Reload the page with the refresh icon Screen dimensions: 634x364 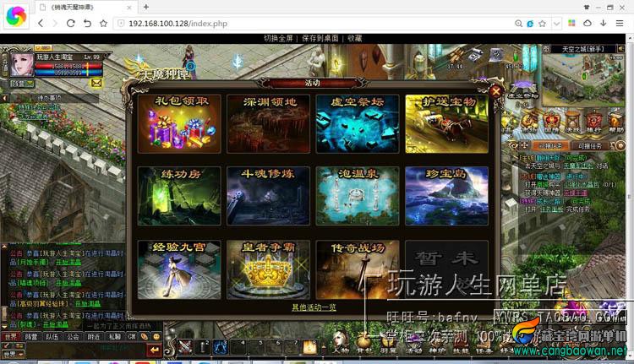point(71,24)
